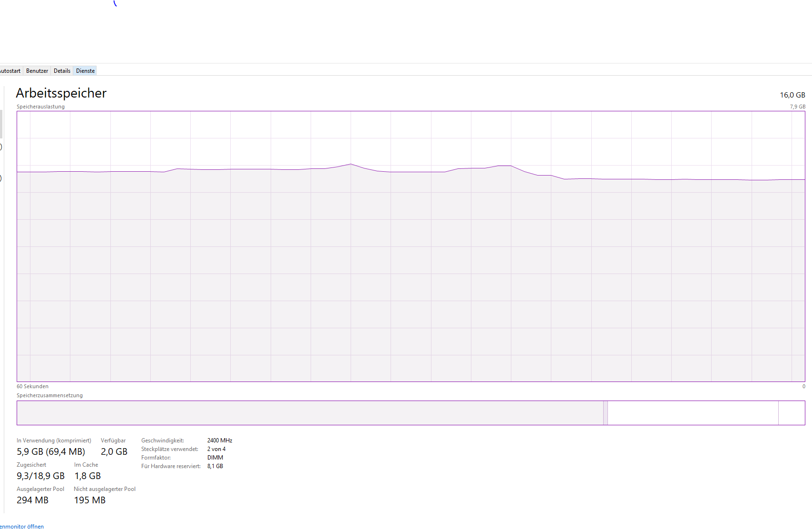The image size is (812, 529).
Task: Click the Arbeitsspeicher heading
Action: [61, 93]
